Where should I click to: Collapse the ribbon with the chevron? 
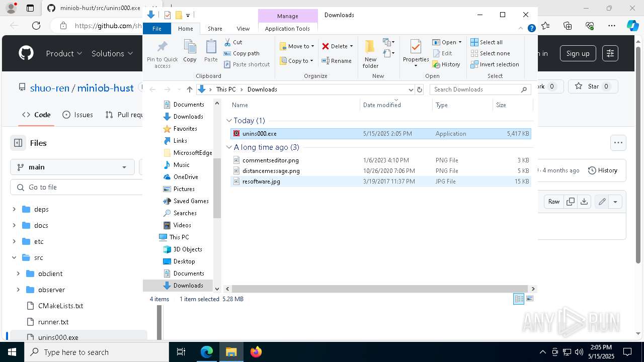(x=521, y=29)
